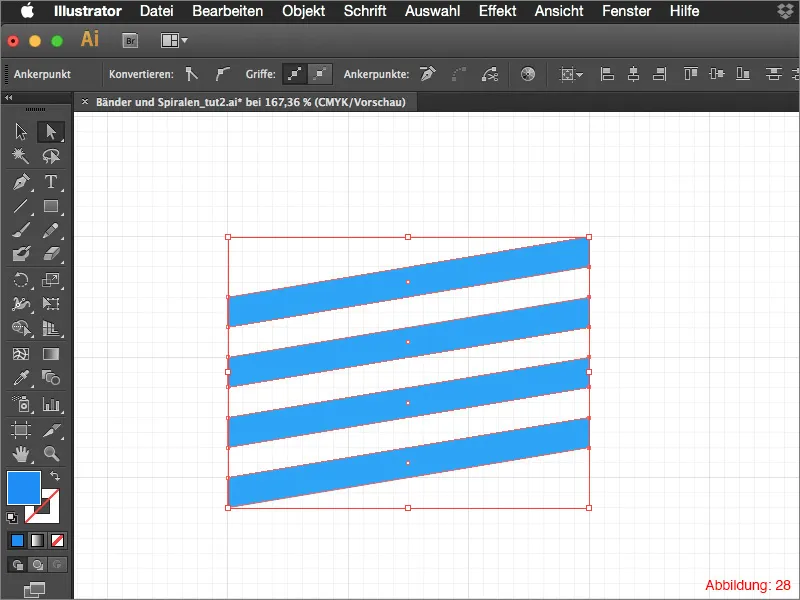Select the Slice tool
800x600 pixels.
[x=51, y=430]
